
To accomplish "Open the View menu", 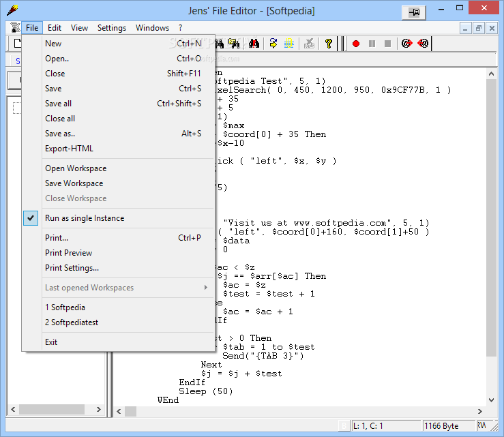I will pyautogui.click(x=79, y=28).
